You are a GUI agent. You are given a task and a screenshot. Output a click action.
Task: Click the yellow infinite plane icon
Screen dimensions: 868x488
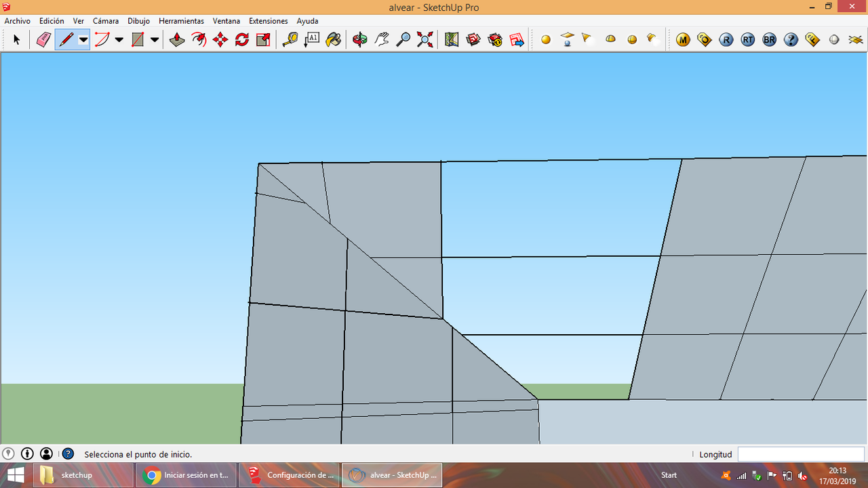click(856, 40)
